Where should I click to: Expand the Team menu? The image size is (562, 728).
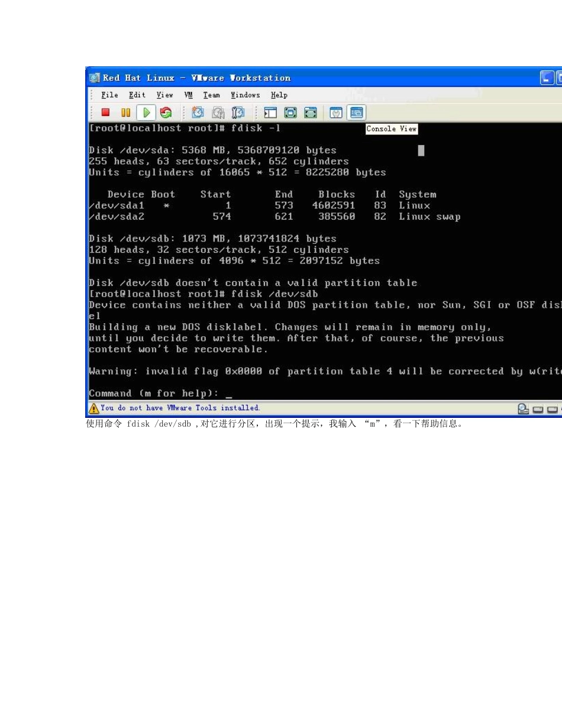211,95
